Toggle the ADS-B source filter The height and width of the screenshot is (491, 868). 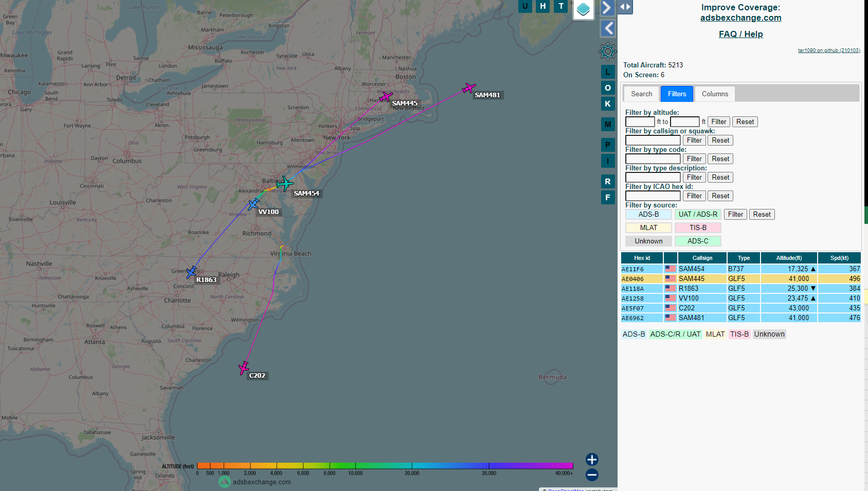click(648, 215)
